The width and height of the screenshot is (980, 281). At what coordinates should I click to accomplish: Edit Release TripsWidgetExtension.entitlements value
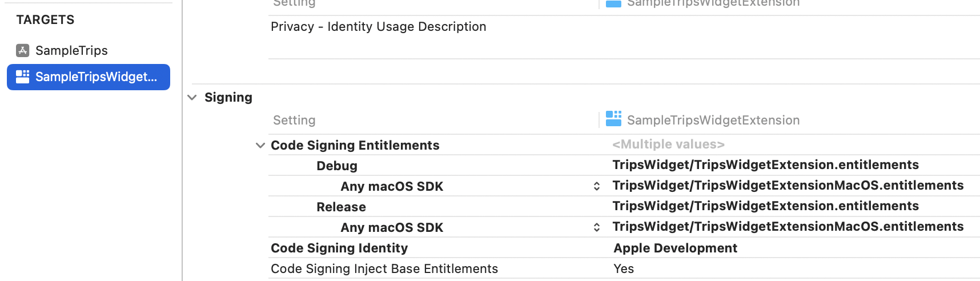pyautogui.click(x=765, y=206)
